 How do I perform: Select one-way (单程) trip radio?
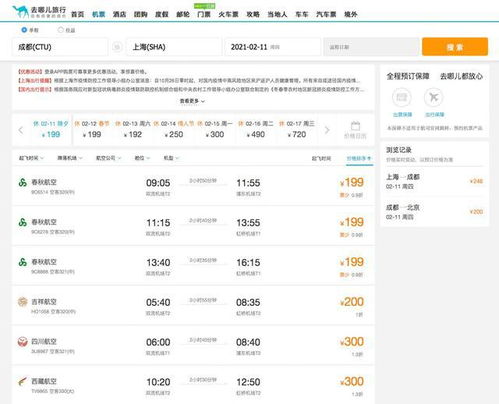click(x=24, y=30)
